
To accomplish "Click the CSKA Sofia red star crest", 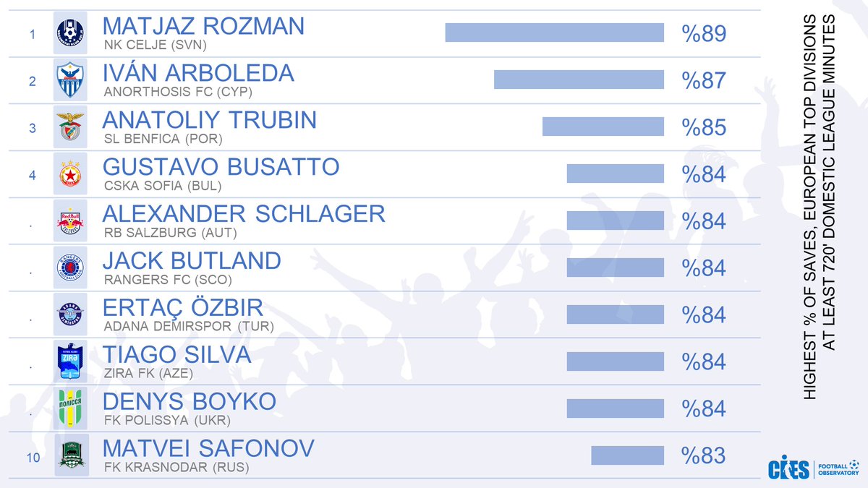I will click(71, 174).
